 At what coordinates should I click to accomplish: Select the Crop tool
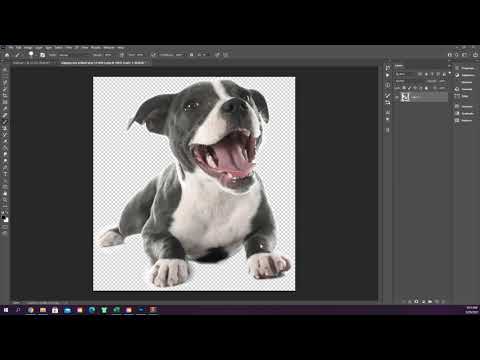(5, 96)
